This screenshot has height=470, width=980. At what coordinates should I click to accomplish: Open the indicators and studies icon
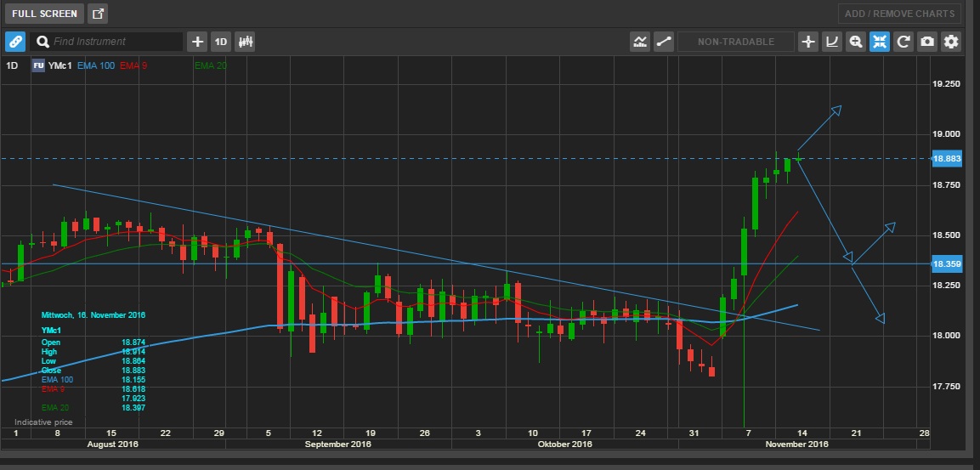click(x=640, y=42)
